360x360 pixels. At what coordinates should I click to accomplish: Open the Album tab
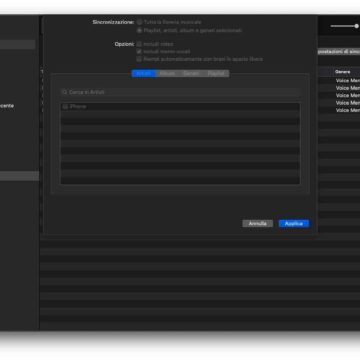click(168, 74)
